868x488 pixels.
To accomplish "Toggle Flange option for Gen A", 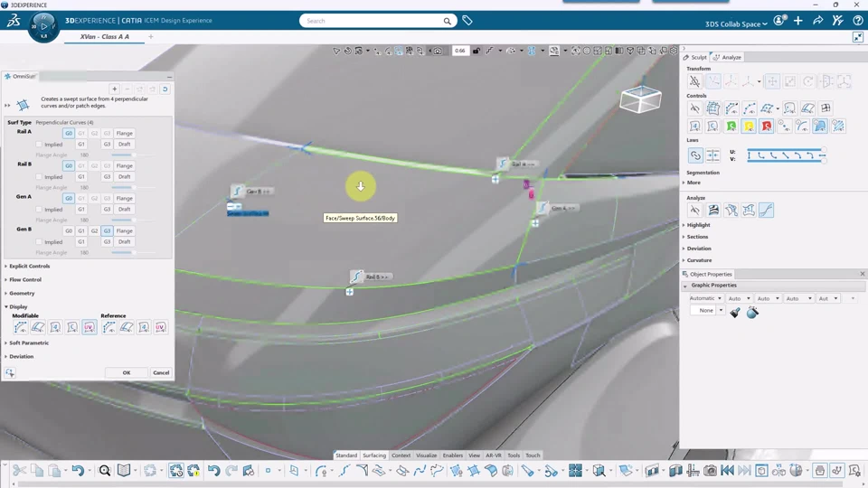I will click(x=125, y=198).
